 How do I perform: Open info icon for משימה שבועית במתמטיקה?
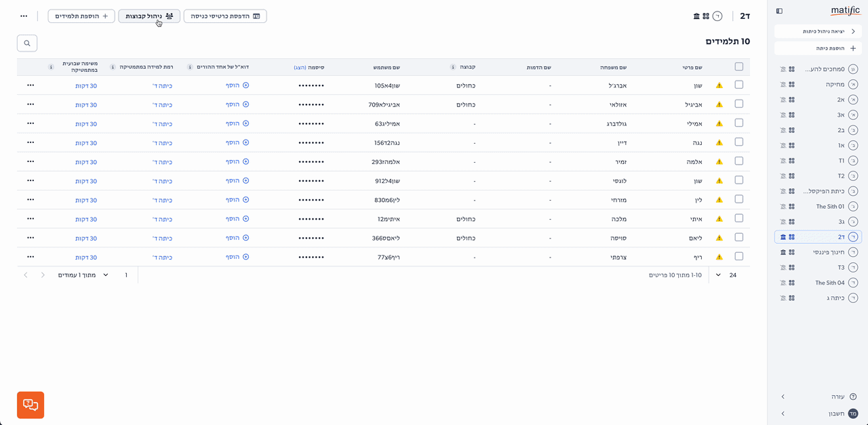click(x=52, y=67)
